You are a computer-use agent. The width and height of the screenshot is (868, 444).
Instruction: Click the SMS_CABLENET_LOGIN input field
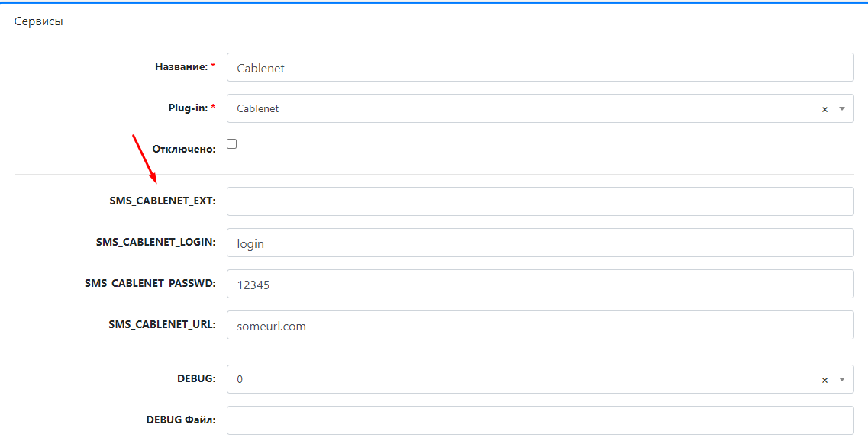[x=540, y=243]
